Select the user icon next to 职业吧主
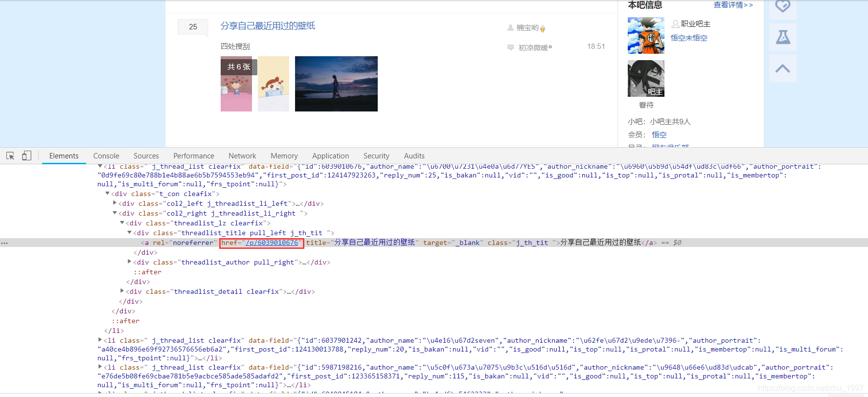 675,24
